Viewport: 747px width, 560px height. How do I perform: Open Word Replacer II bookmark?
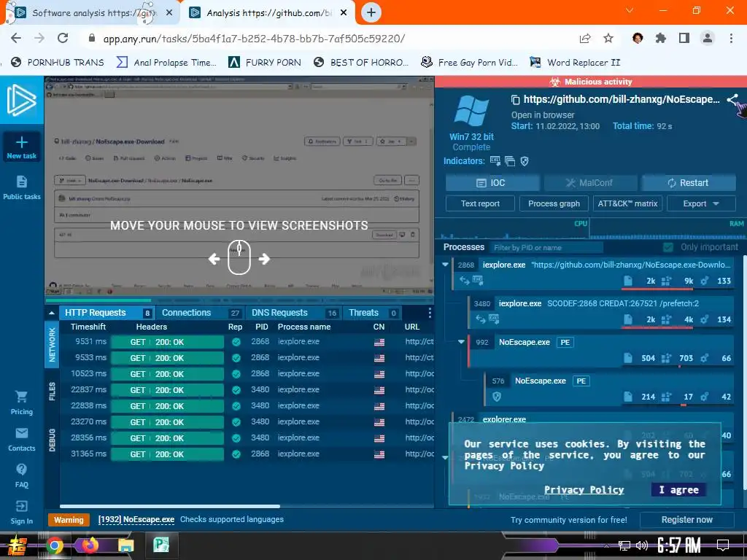click(576, 63)
